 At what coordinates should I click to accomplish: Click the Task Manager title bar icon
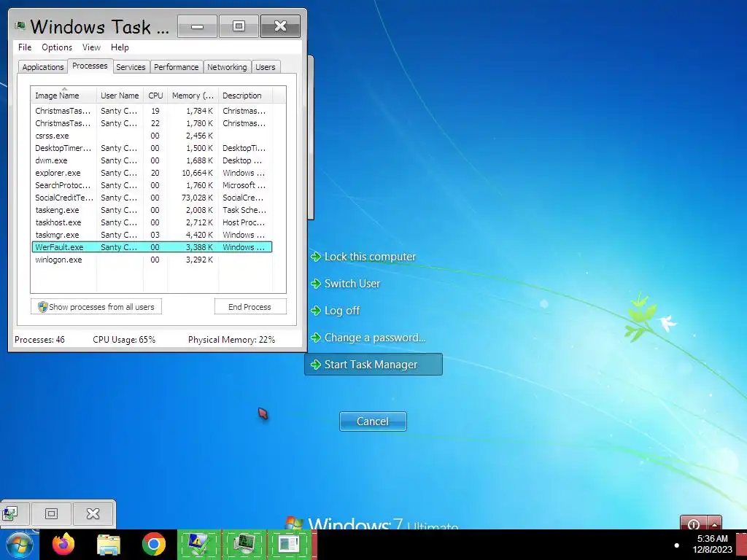(20, 26)
